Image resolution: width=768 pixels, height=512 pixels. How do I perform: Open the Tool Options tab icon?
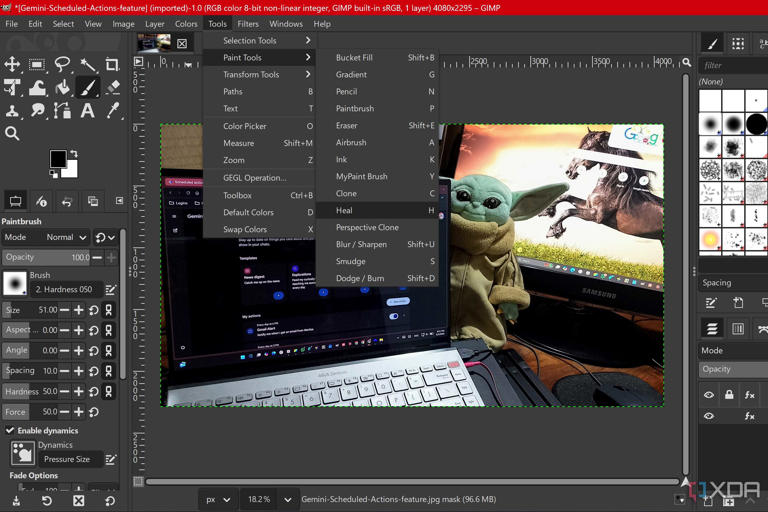(15, 201)
